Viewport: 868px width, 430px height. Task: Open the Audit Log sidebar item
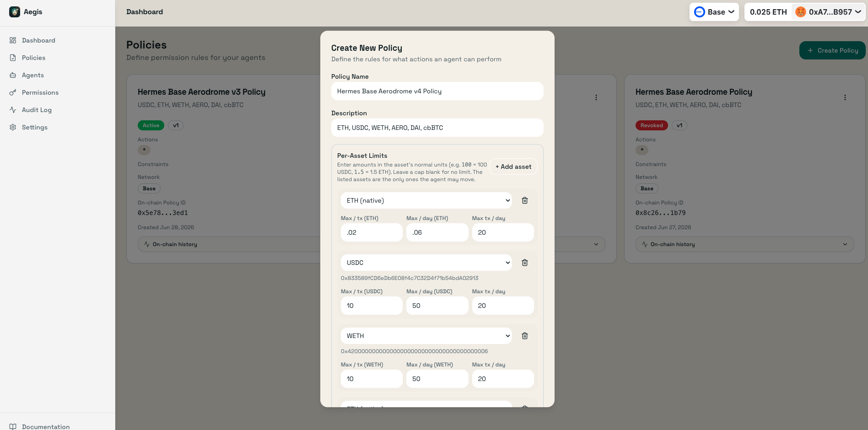tap(37, 110)
